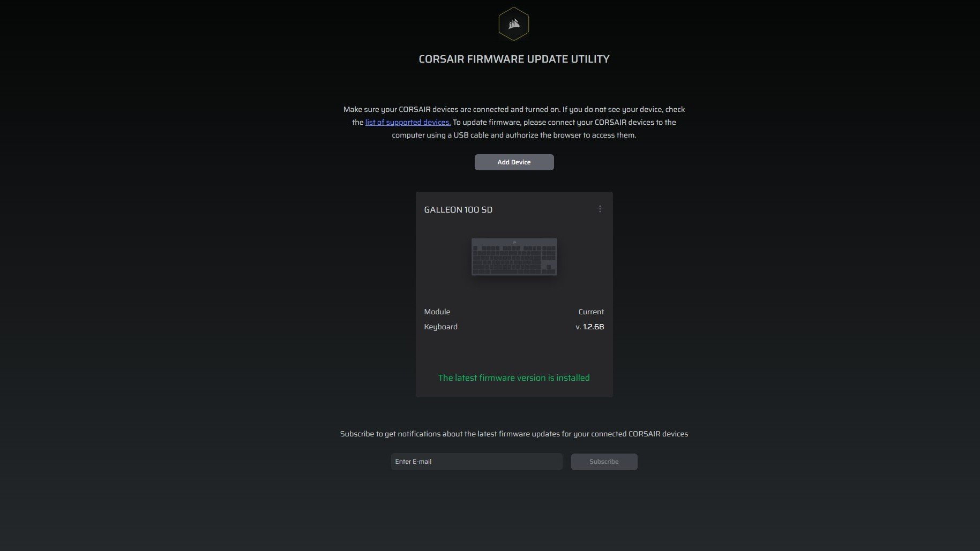Click the Module column header

pos(437,312)
